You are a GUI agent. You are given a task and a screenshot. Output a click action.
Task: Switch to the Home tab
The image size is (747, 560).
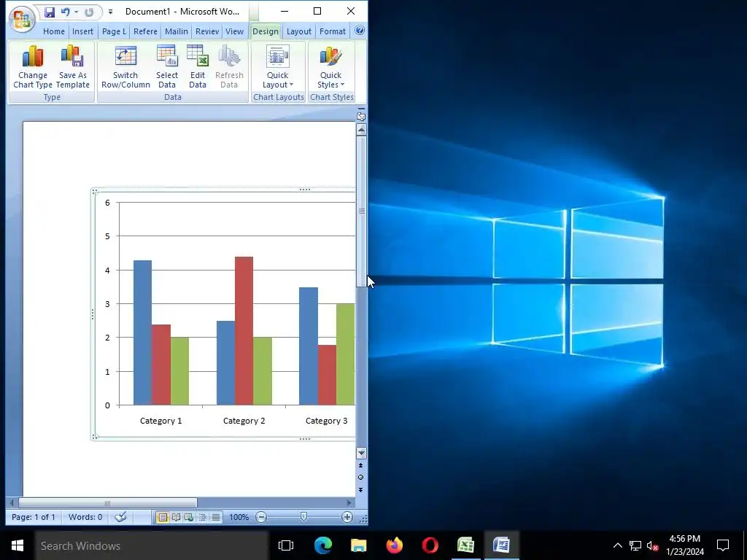click(54, 31)
